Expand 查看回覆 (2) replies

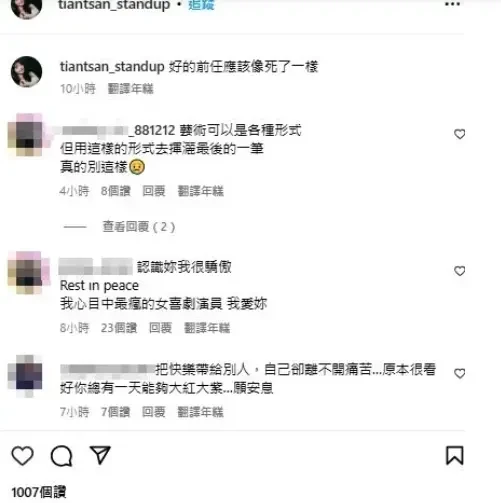(139, 227)
